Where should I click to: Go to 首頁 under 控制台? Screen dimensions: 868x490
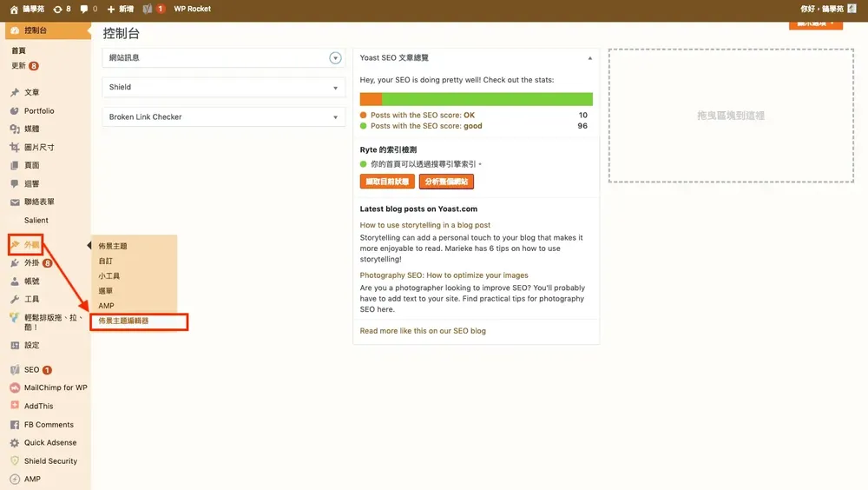(x=19, y=50)
